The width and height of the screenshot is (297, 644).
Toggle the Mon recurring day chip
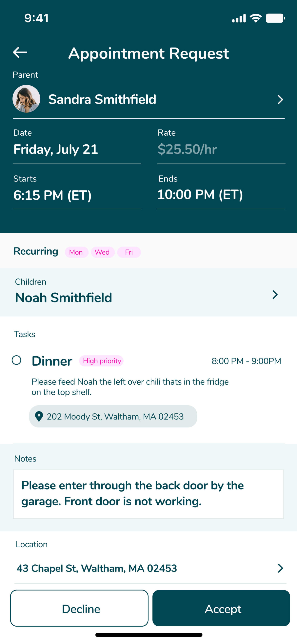pos(76,252)
